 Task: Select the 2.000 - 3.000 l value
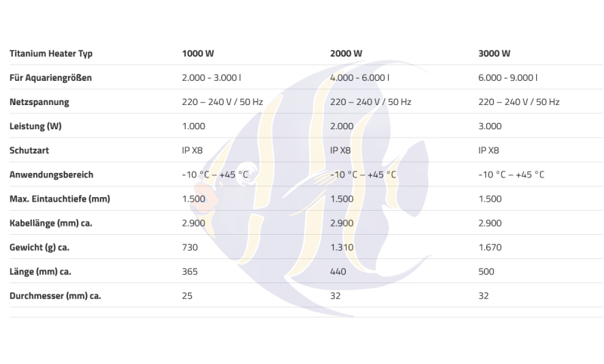pos(211,78)
